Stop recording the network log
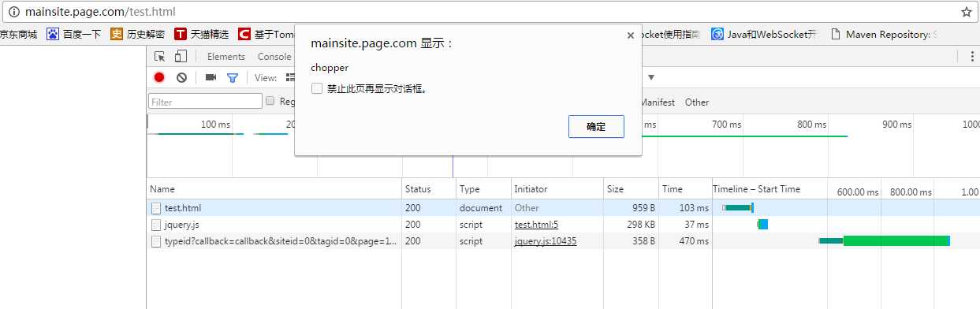 159,77
